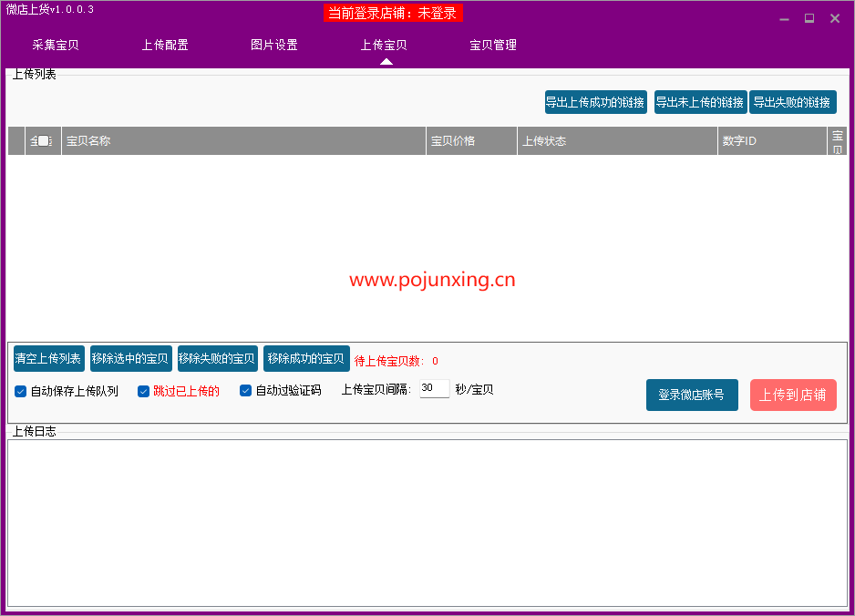Click 导出上传成功的链接 button
The image size is (855, 616).
tap(595, 102)
